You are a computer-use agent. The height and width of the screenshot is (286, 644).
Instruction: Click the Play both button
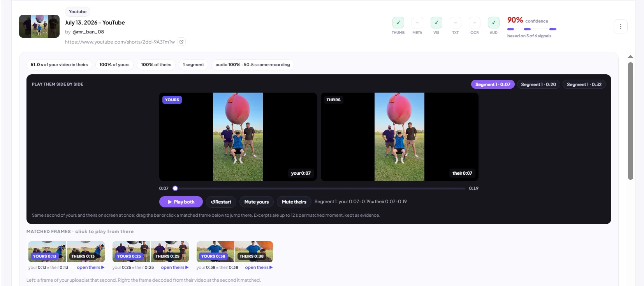pos(181,202)
